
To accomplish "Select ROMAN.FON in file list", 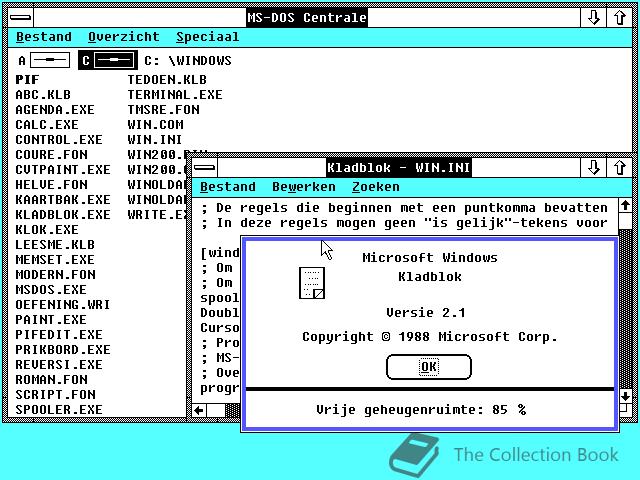I will coord(51,380).
